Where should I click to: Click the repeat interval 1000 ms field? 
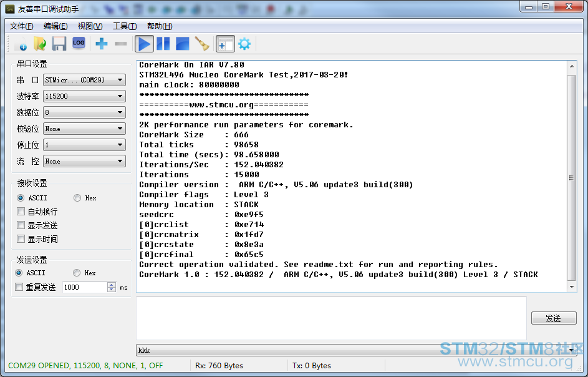coord(85,287)
